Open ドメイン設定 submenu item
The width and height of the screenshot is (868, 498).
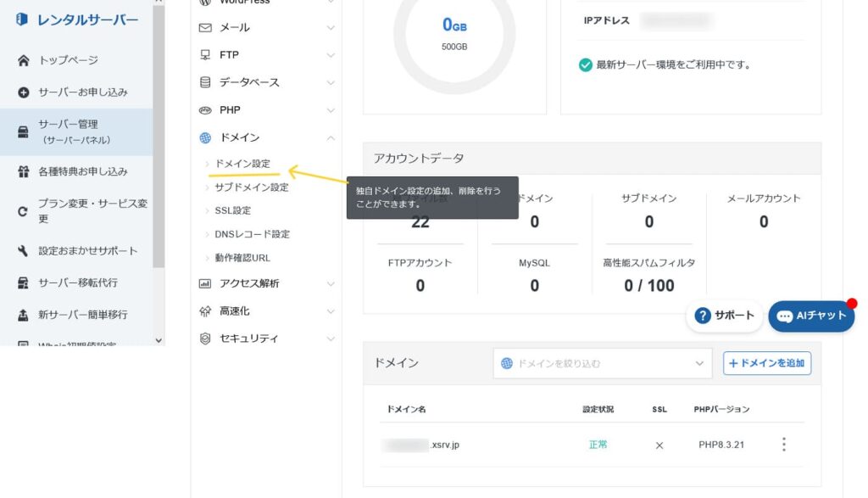click(242, 164)
